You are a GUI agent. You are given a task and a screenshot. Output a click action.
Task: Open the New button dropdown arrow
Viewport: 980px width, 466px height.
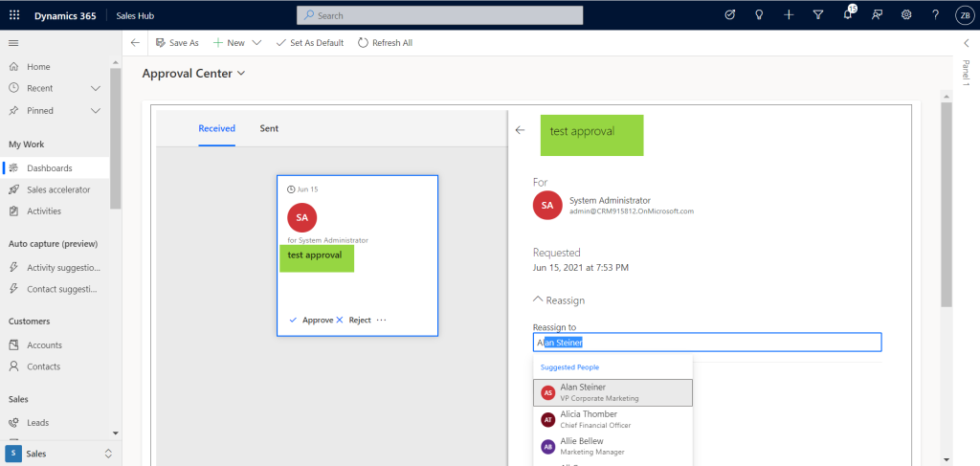pyautogui.click(x=256, y=43)
